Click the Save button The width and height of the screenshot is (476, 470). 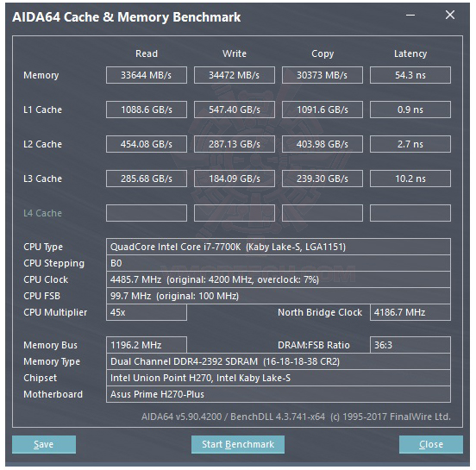[44, 444]
